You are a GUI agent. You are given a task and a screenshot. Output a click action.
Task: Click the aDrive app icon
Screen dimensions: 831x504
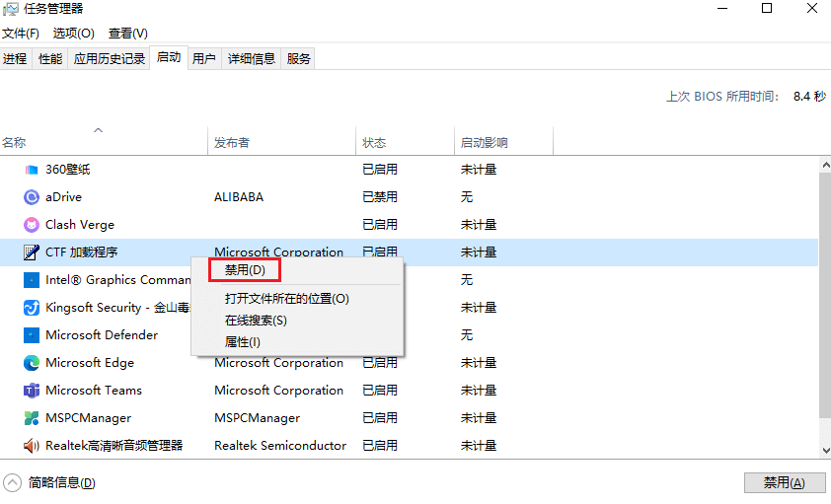click(32, 197)
